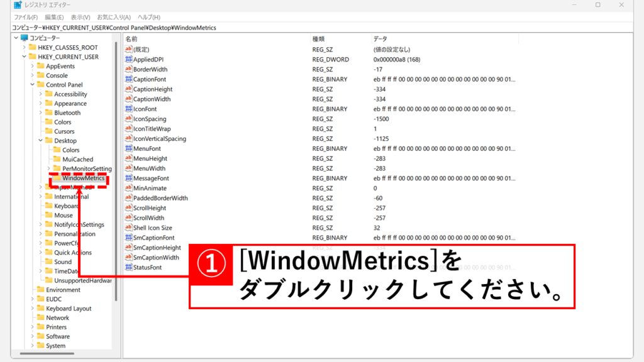Click the (既定) default value icon

[x=128, y=49]
